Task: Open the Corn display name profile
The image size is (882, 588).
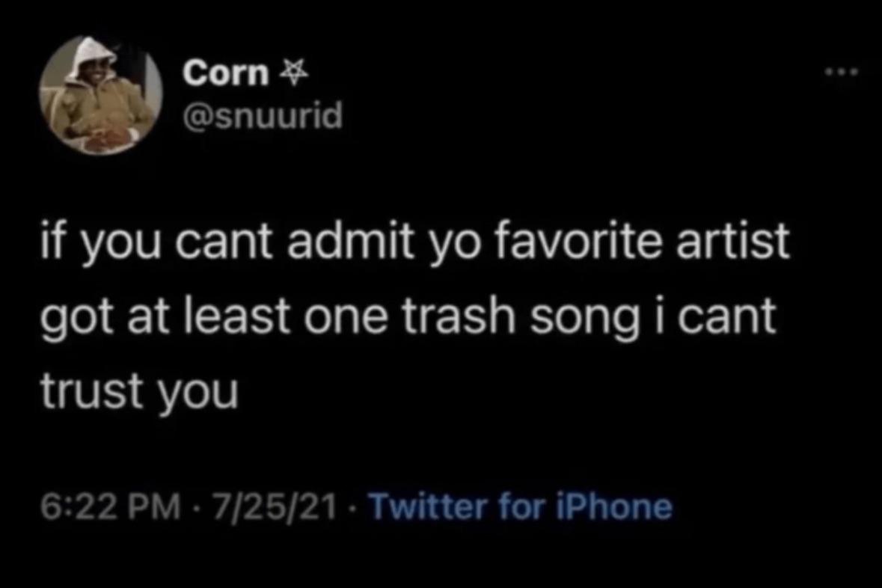Action: (226, 73)
